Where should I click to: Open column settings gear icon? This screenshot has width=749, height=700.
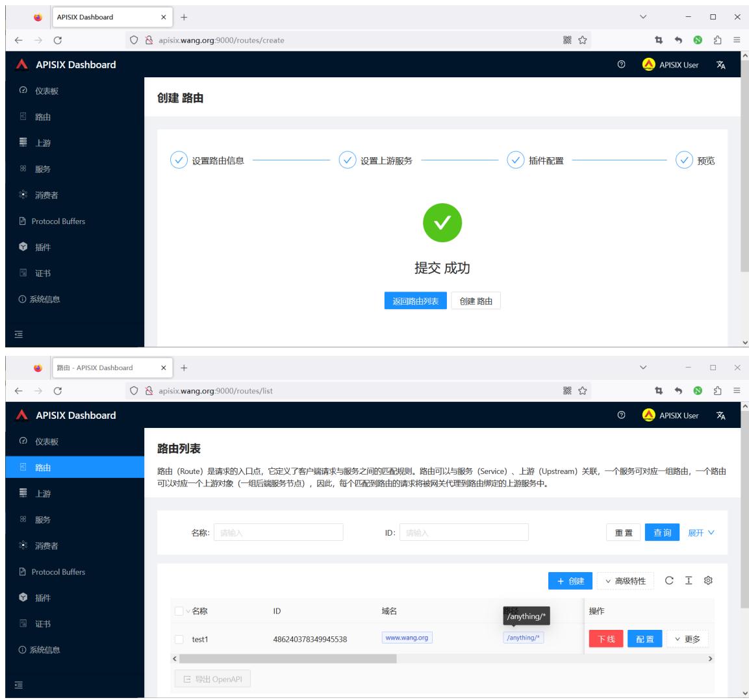[708, 580]
